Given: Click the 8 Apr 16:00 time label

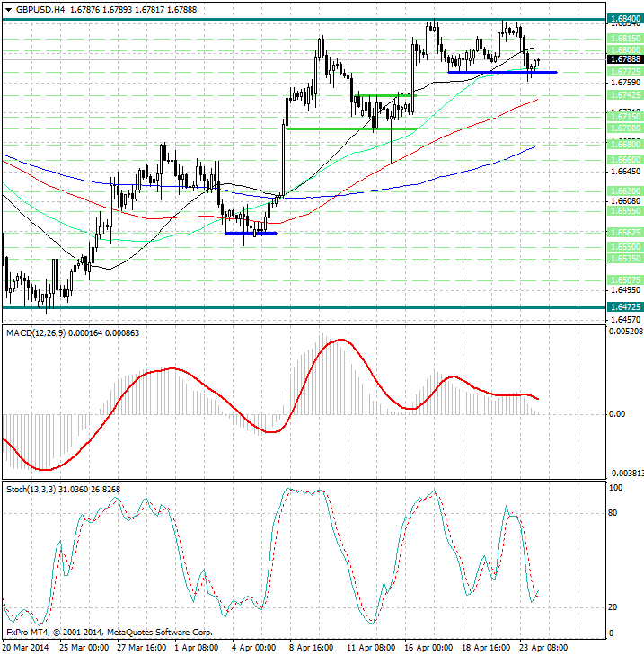Looking at the screenshot, I should [312, 648].
